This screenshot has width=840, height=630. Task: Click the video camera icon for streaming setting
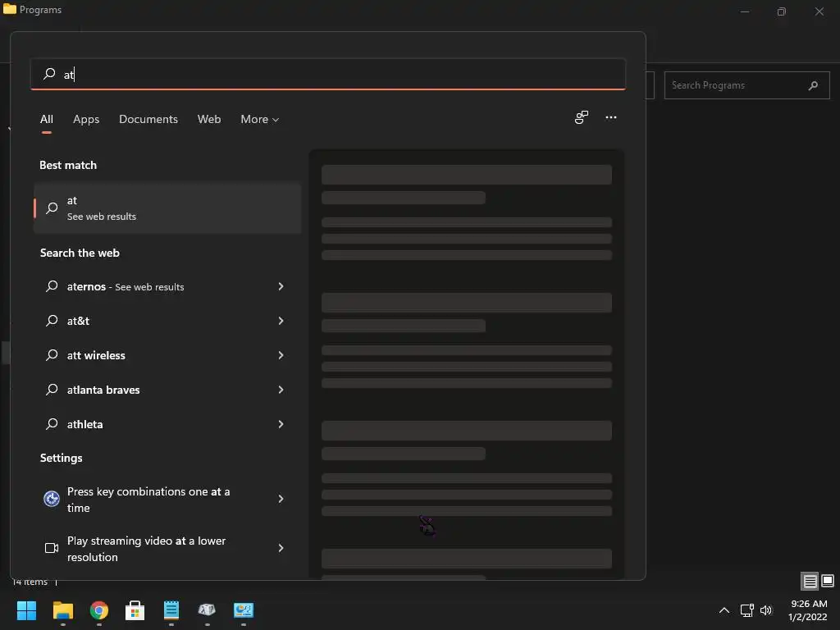pyautogui.click(x=52, y=548)
